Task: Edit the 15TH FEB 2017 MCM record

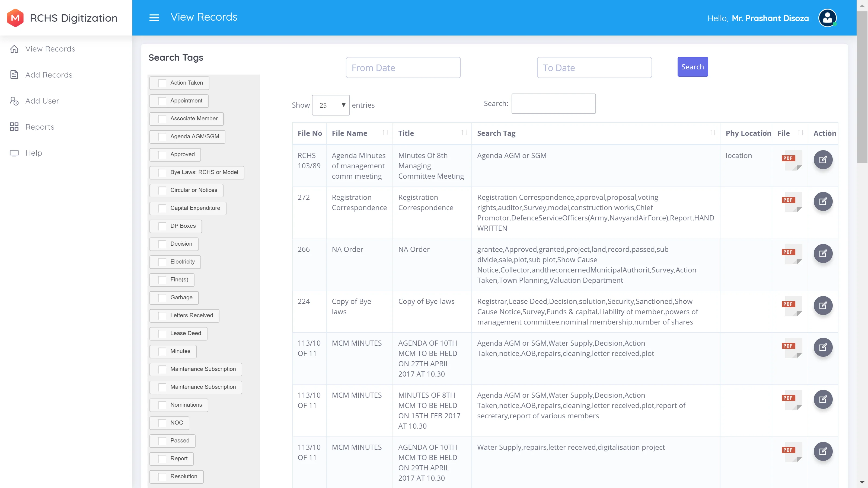Action: point(823,399)
